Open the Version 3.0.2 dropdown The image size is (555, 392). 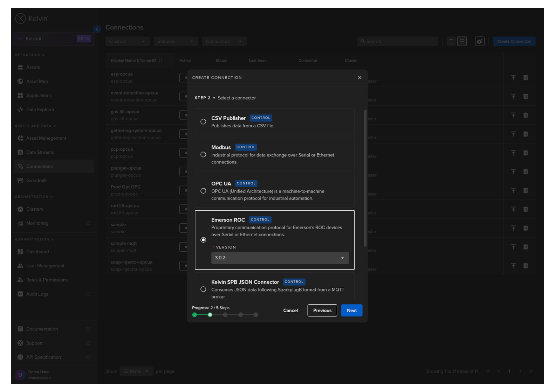[280, 258]
